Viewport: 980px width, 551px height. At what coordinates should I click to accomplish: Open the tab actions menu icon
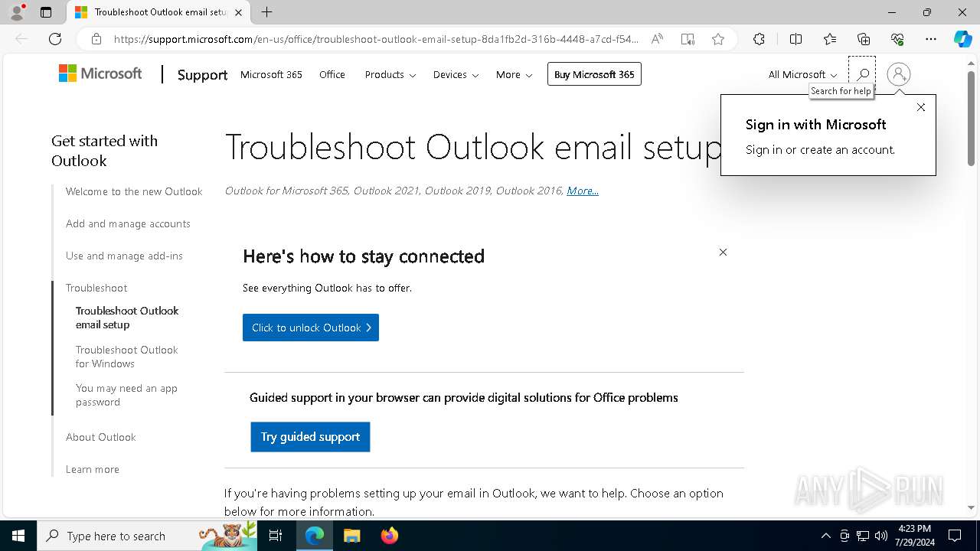pyautogui.click(x=46, y=12)
